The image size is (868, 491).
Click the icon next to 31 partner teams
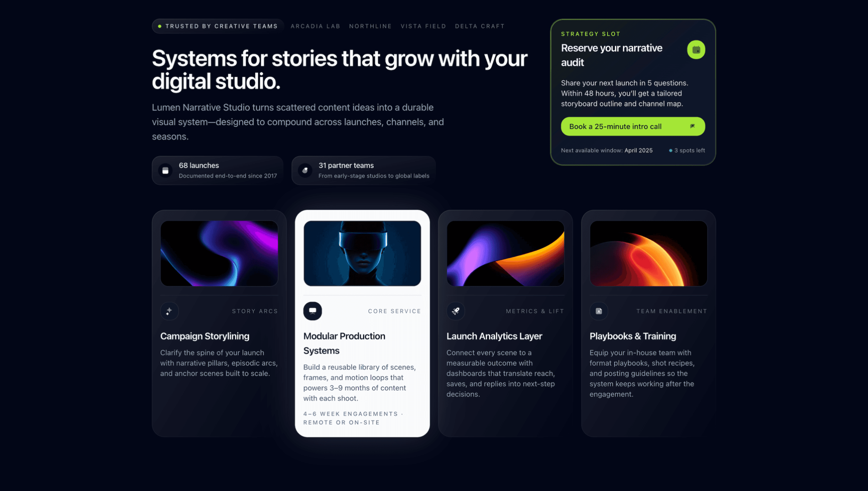(x=305, y=170)
